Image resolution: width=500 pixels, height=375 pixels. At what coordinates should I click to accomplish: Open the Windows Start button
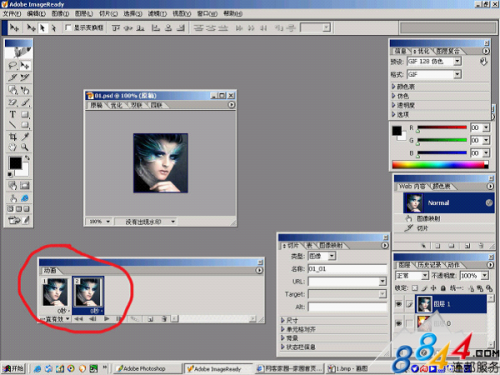click(14, 368)
